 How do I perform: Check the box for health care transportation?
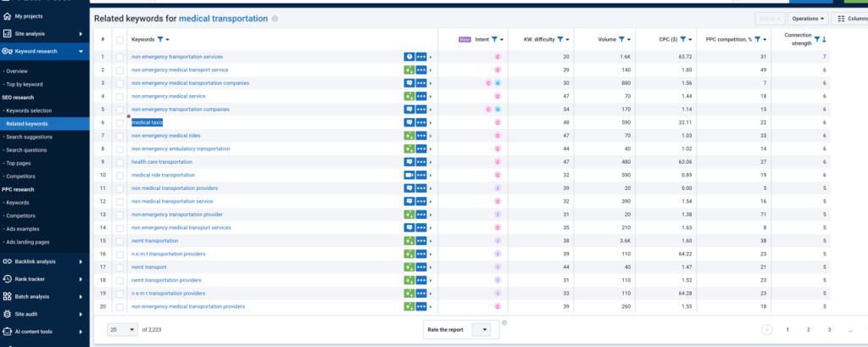[120, 161]
